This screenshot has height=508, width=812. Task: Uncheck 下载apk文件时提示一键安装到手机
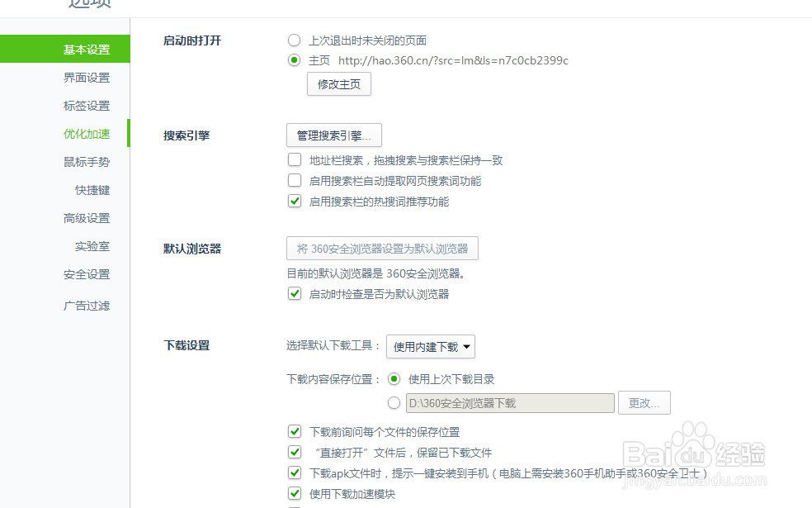[295, 472]
